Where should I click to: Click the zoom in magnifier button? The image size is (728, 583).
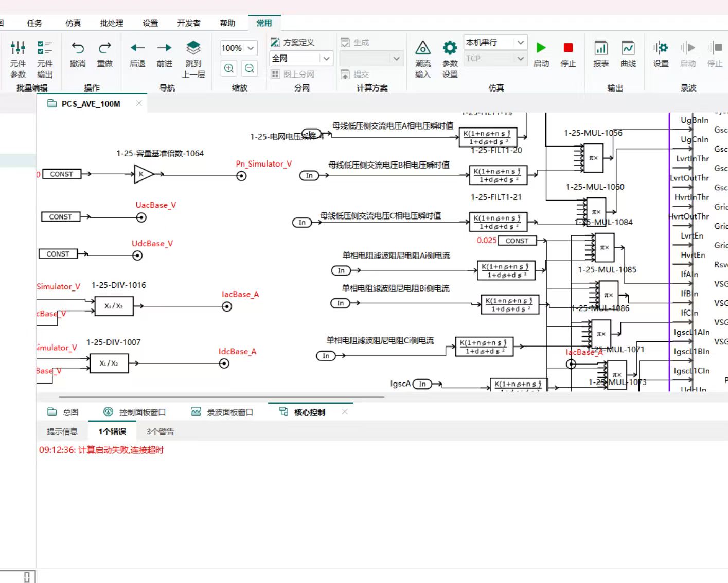[x=229, y=68]
